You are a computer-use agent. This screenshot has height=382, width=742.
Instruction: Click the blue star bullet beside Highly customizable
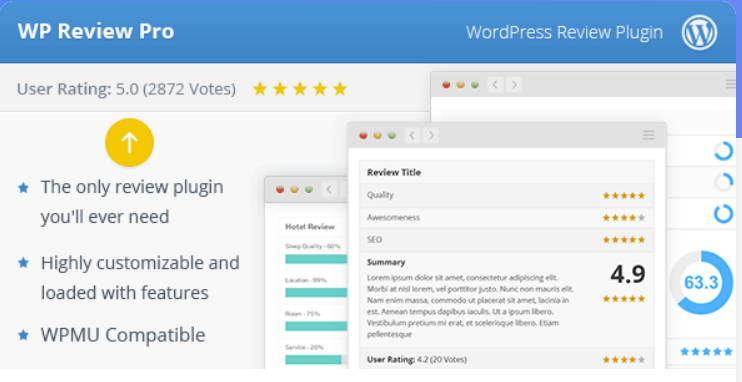[23, 262]
